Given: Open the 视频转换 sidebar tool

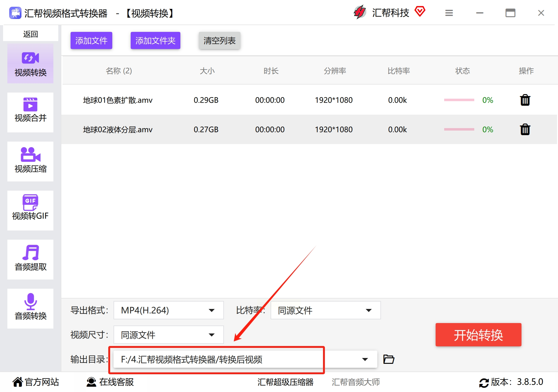Looking at the screenshot, I should click(30, 63).
